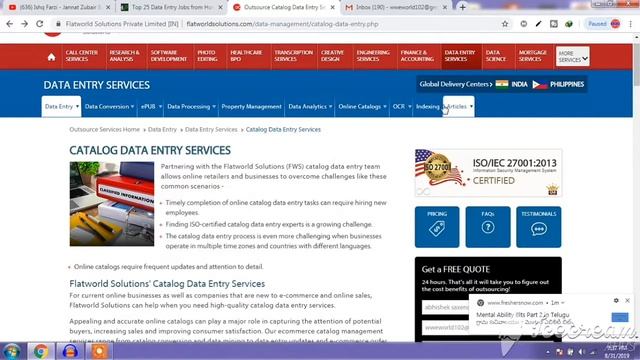This screenshot has height=360, width=640.
Task: Bookmark this page with the star icon
Action: click(505, 24)
